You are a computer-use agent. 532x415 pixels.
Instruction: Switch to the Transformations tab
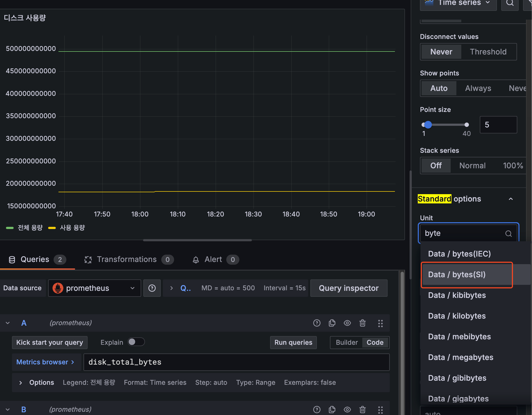pos(127,260)
